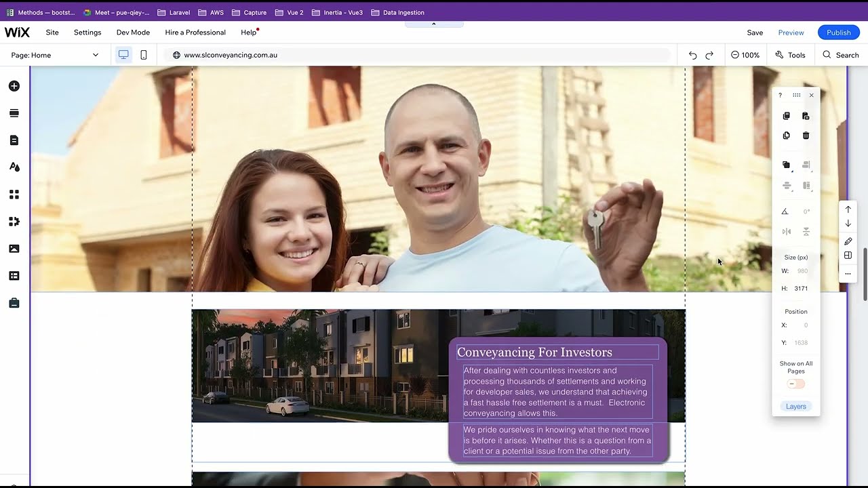868x488 pixels.
Task: Open the Media panel image icon
Action: click(14, 249)
